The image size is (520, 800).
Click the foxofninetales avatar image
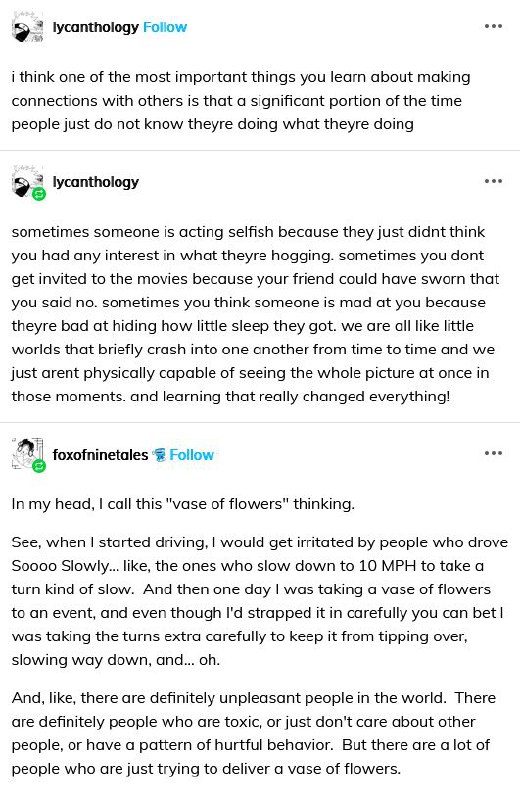pos(28,453)
